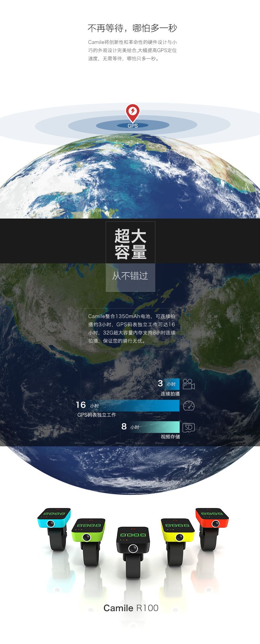Click the GPS定位 intro paragraph
This screenshot has width=260, height=644.
tap(132, 50)
